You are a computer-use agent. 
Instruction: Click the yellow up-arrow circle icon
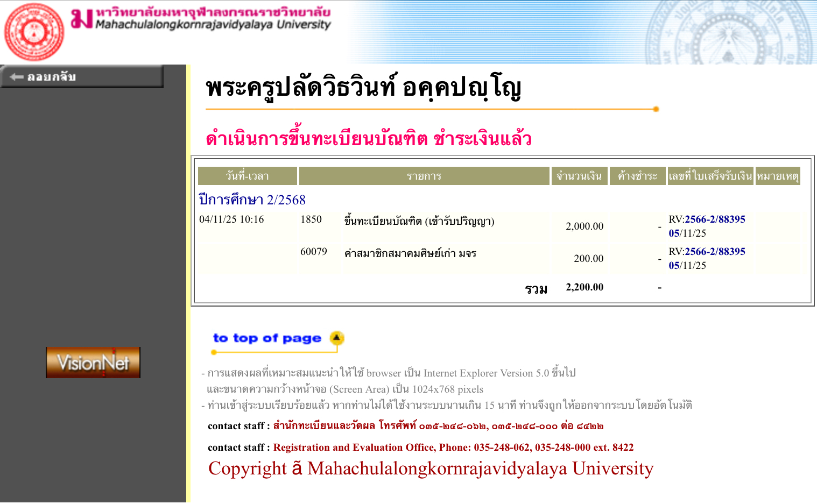337,338
